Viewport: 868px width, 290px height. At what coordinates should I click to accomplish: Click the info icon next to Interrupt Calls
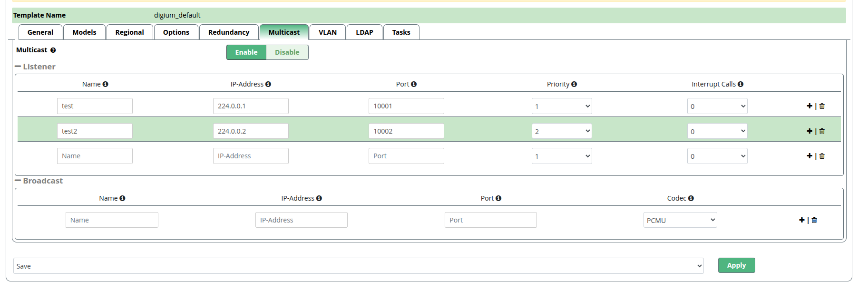coord(741,84)
